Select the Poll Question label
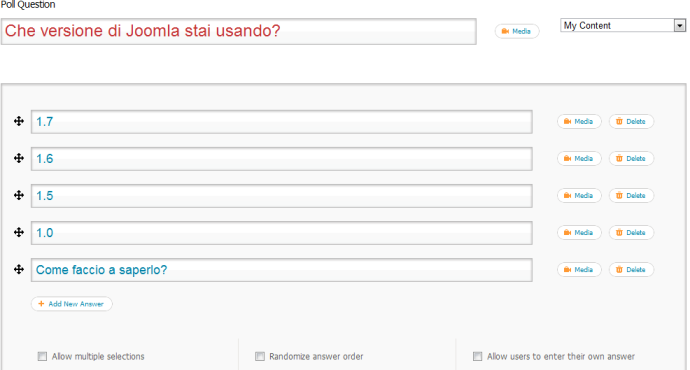This screenshot has height=370, width=690. point(28,5)
